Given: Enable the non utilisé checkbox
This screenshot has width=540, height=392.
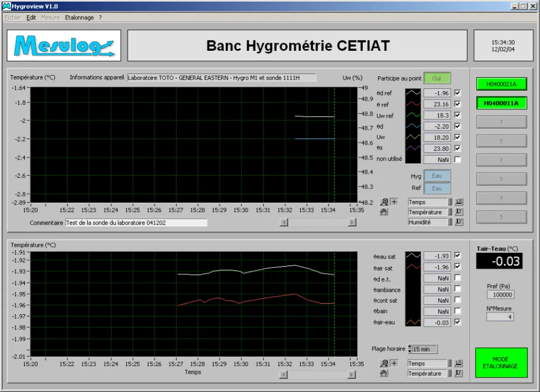Looking at the screenshot, I should click(x=458, y=160).
